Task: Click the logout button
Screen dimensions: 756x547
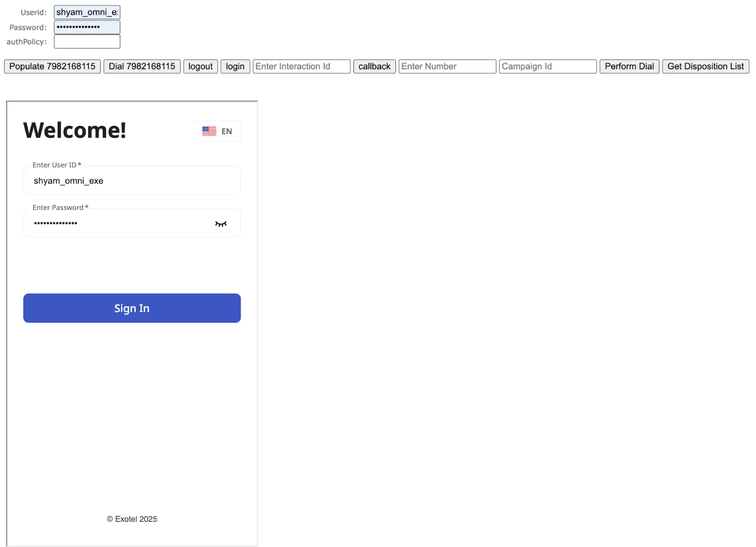Action: click(200, 67)
